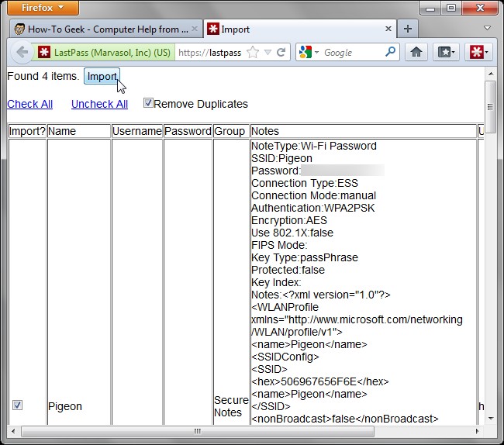Select the Import tab

[x=300, y=29]
